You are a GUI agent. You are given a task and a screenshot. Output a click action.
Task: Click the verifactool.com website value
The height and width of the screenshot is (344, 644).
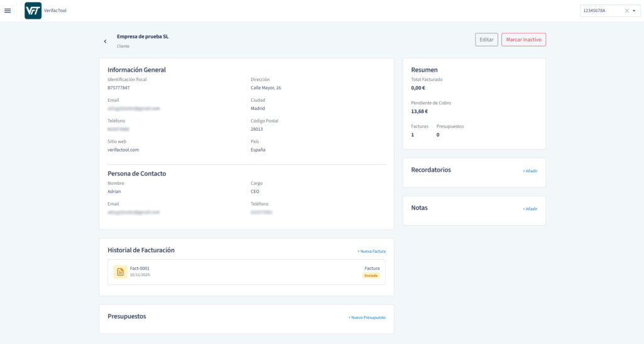click(x=123, y=150)
